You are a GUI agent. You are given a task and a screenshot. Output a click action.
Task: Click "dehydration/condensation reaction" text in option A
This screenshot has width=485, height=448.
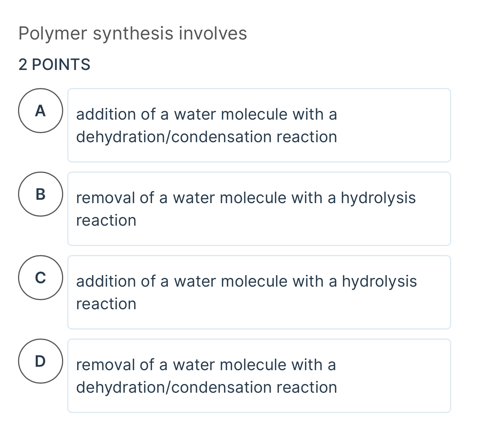click(206, 137)
